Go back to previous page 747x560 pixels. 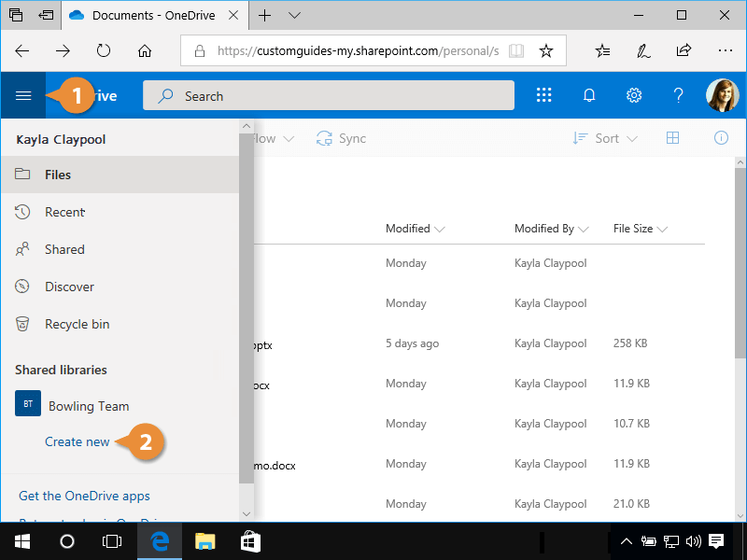pyautogui.click(x=21, y=50)
